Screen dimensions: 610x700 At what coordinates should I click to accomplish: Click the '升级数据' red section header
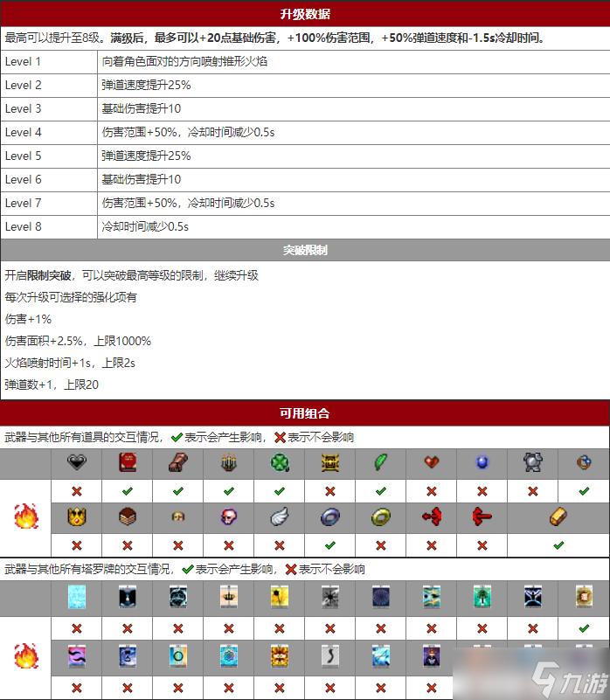pyautogui.click(x=305, y=14)
